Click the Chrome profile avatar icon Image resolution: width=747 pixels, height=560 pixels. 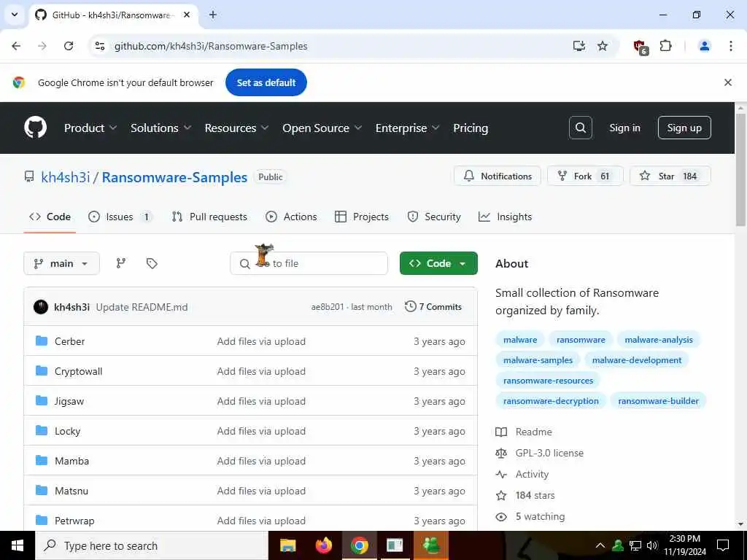704,46
